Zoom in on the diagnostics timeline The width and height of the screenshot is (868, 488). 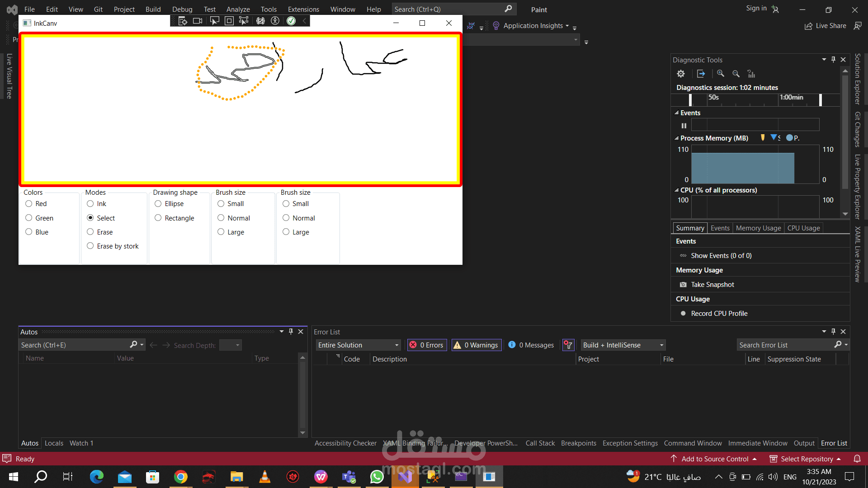pos(721,74)
